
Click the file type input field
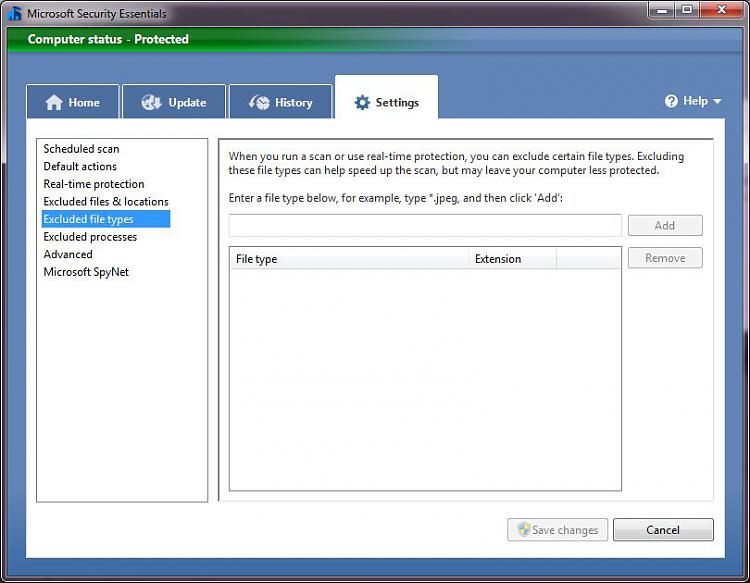click(425, 225)
